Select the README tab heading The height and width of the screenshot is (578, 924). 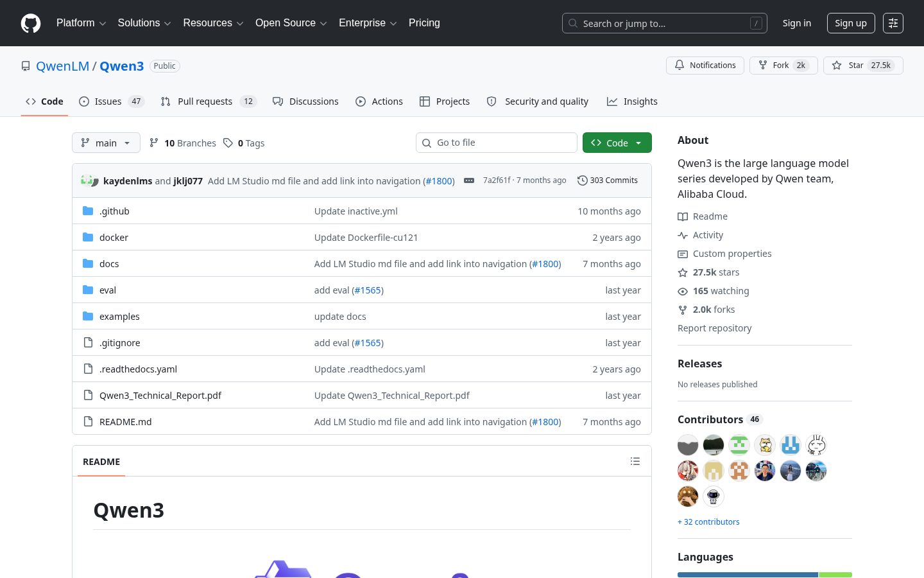click(101, 462)
